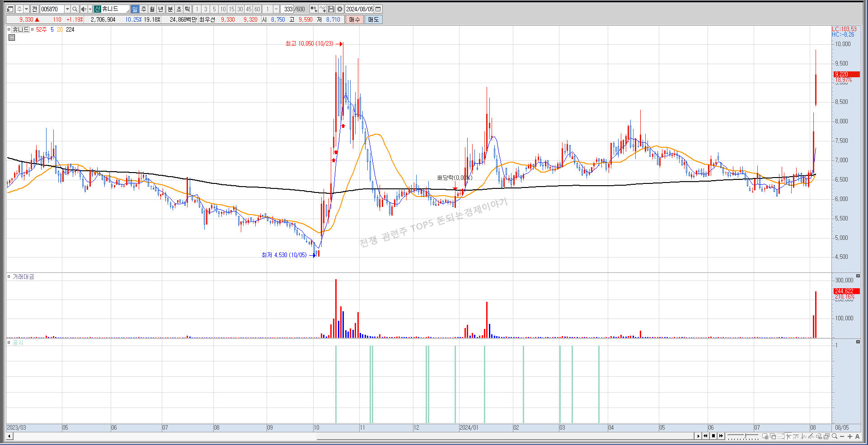This screenshot has width=868, height=445.
Task: Click the zoom magnifier icon in bottom toolbar
Action: click(835, 436)
